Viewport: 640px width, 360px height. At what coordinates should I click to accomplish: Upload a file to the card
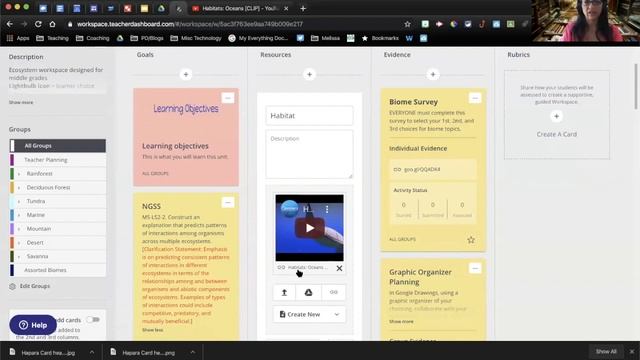(284, 292)
